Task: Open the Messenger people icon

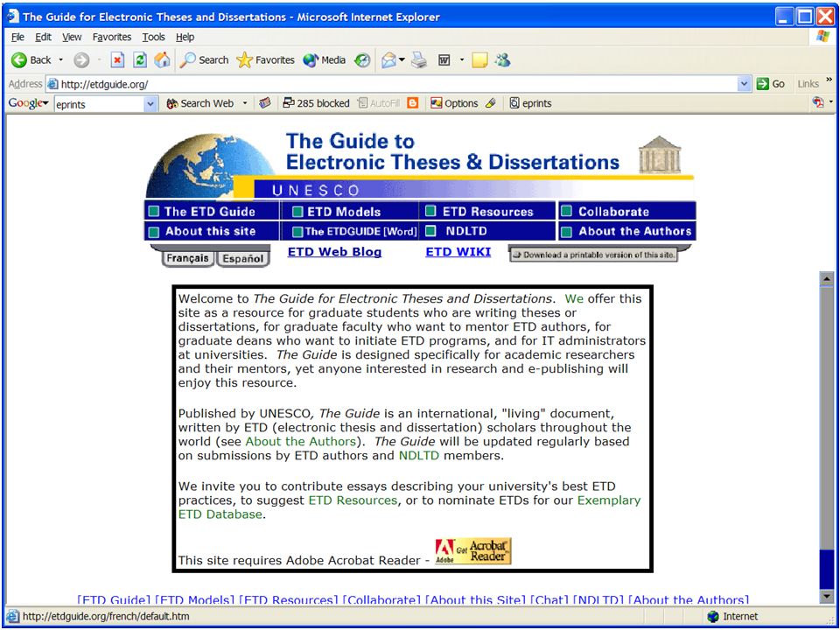Action: click(x=502, y=60)
